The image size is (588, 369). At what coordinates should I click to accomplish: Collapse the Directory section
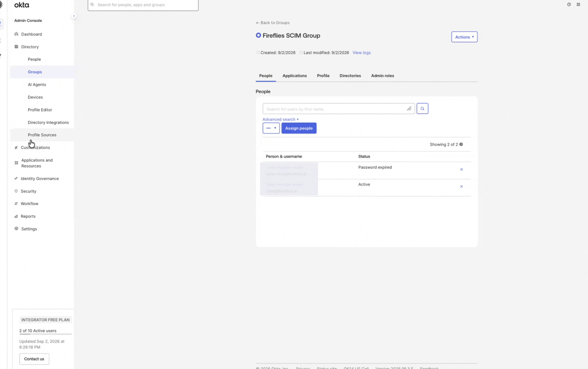point(30,47)
